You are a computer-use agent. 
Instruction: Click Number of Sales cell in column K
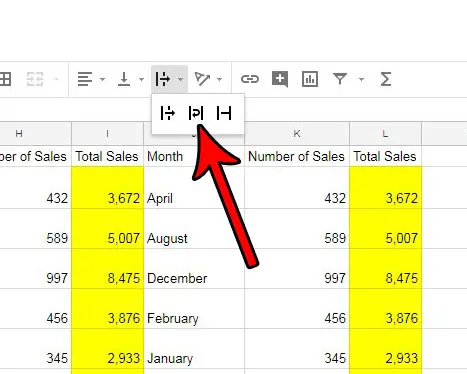point(297,156)
